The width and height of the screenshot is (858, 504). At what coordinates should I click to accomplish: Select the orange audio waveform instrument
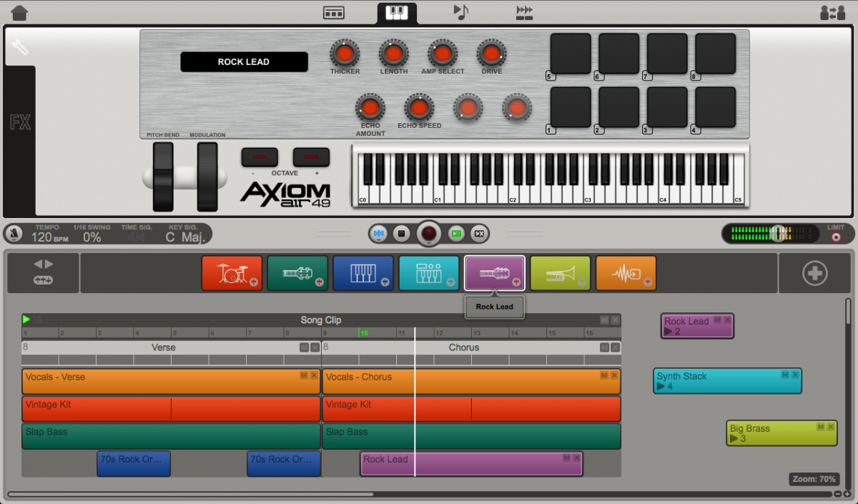click(626, 273)
